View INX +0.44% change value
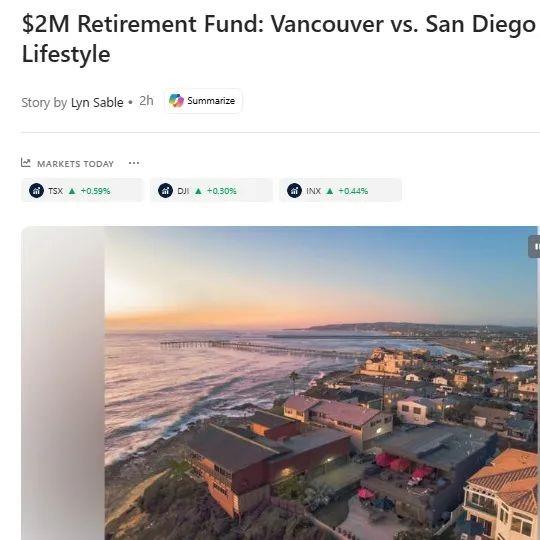 pos(353,191)
